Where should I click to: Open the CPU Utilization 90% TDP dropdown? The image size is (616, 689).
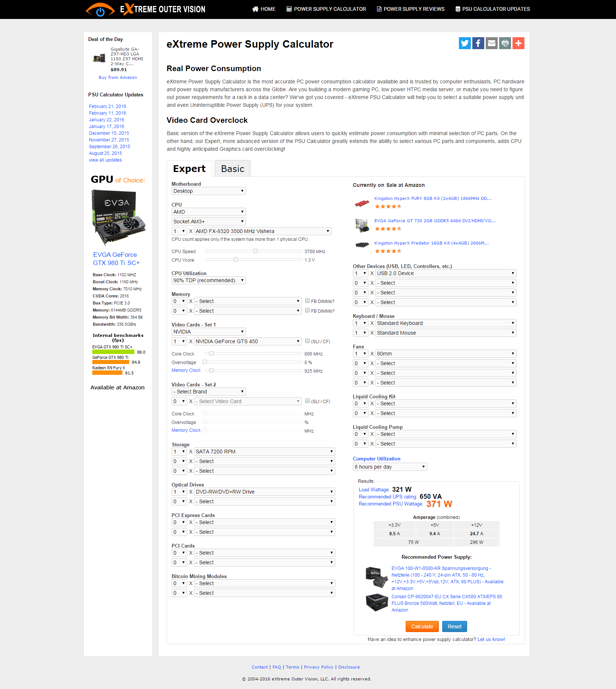(x=208, y=280)
